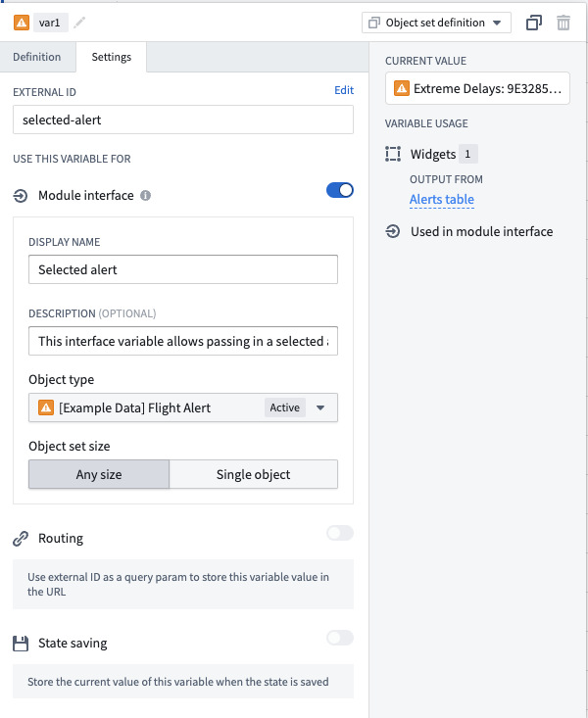
Task: Click the pencil icon to rename var1
Action: [x=79, y=23]
